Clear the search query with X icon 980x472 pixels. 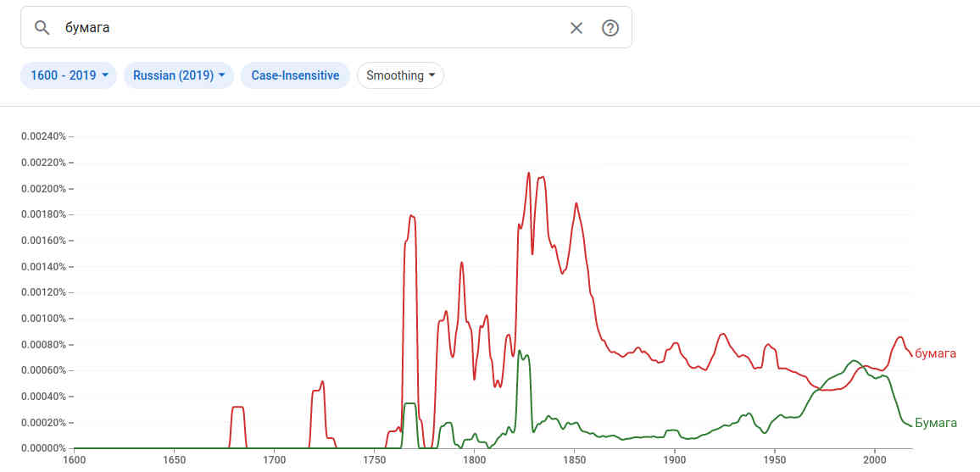pos(576,28)
